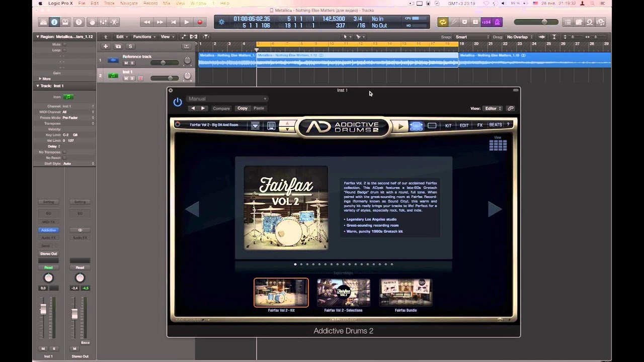Toggle Cycle mode button
This screenshot has width=644, height=362.
tap(443, 22)
